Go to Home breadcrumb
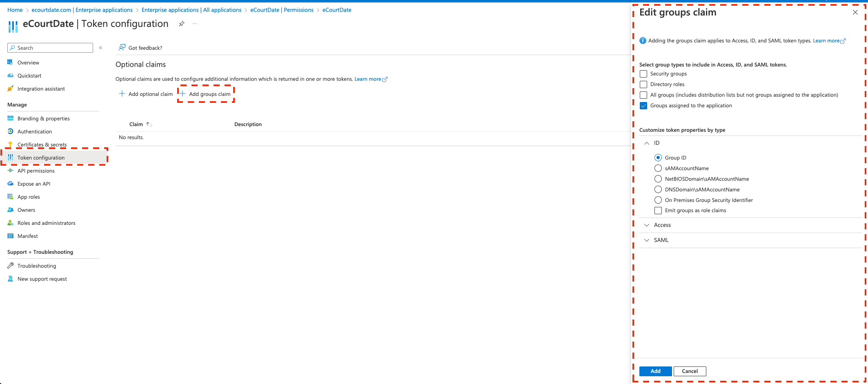The height and width of the screenshot is (384, 868). [15, 10]
